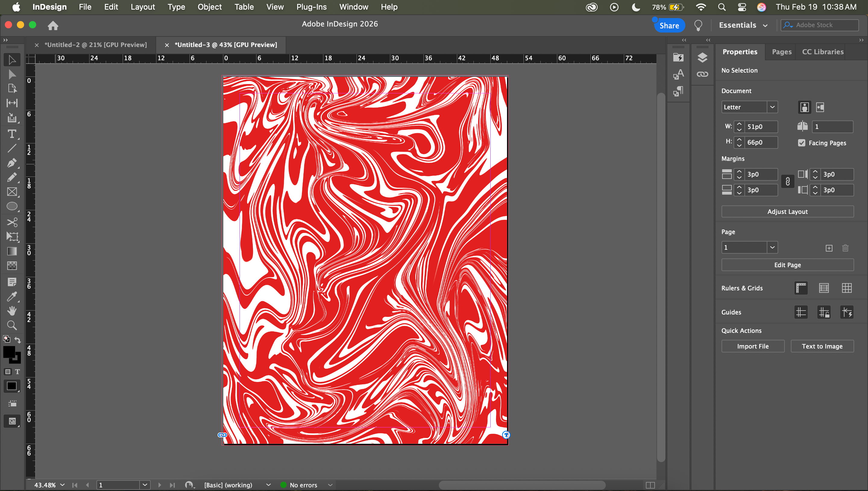Open the Layers panel icon
The width and height of the screenshot is (868, 491).
[702, 57]
